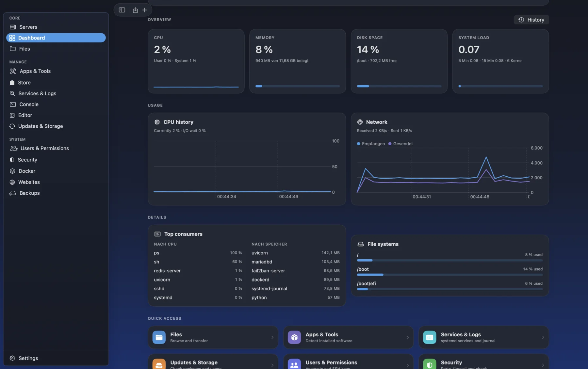Screen dimensions: 588x369
Task: Open Settings at sidebar bottom
Action: [x=56, y=358]
